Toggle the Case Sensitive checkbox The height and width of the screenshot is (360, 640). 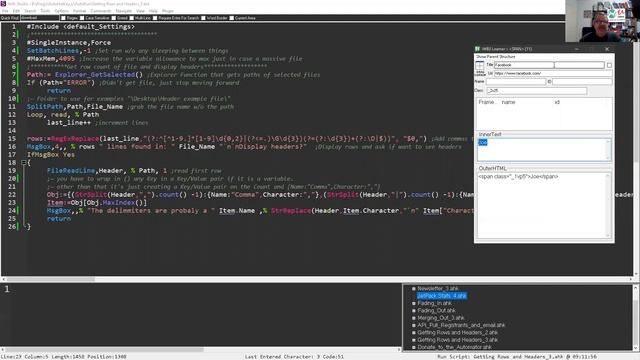point(82,18)
